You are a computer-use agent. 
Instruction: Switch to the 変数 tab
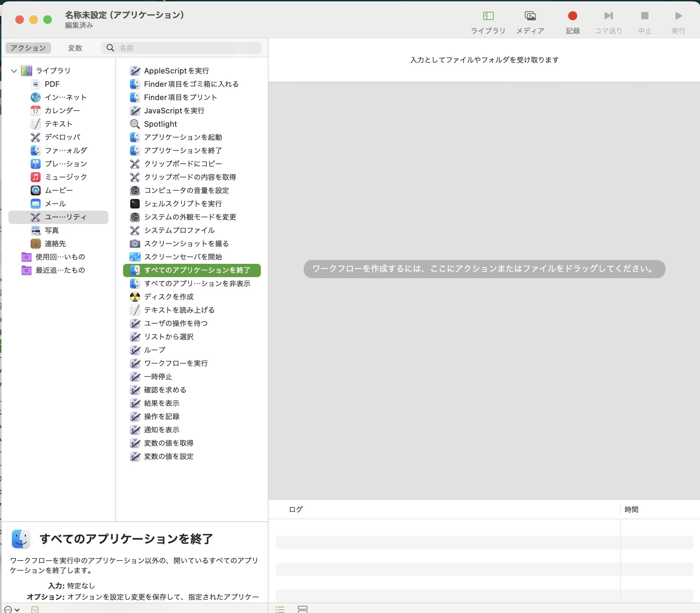(75, 48)
